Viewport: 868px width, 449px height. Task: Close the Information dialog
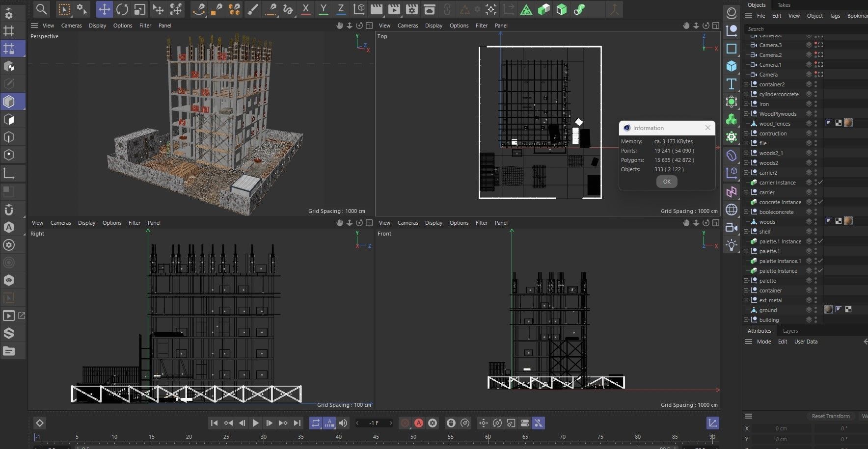tap(707, 128)
